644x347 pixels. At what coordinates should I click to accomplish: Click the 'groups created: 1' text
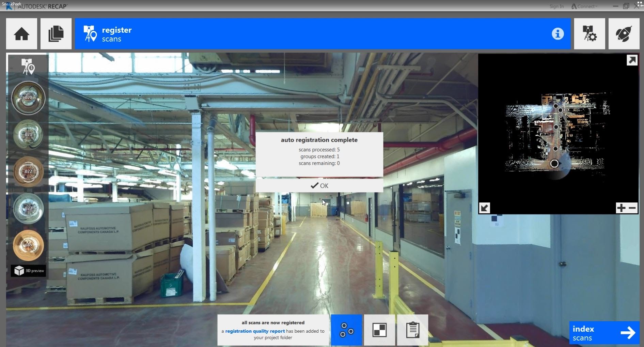[x=320, y=156]
